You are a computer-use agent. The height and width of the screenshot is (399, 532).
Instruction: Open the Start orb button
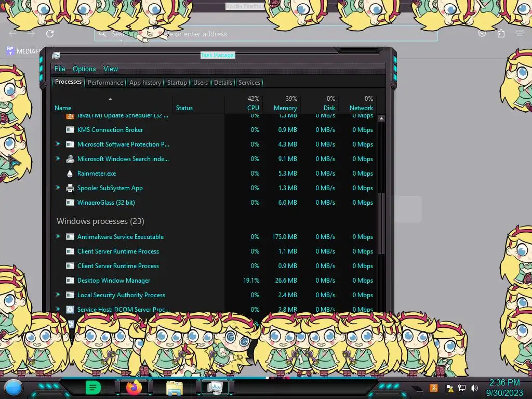[x=14, y=388]
